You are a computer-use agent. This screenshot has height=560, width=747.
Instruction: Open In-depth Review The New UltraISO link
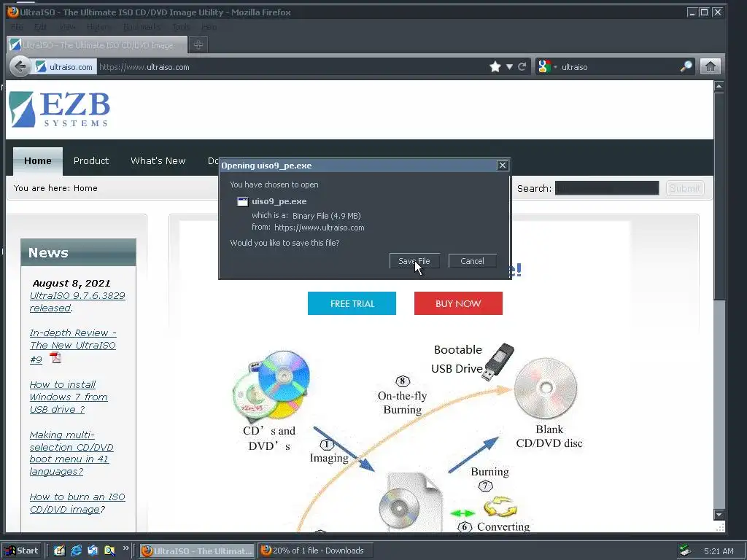(x=73, y=346)
